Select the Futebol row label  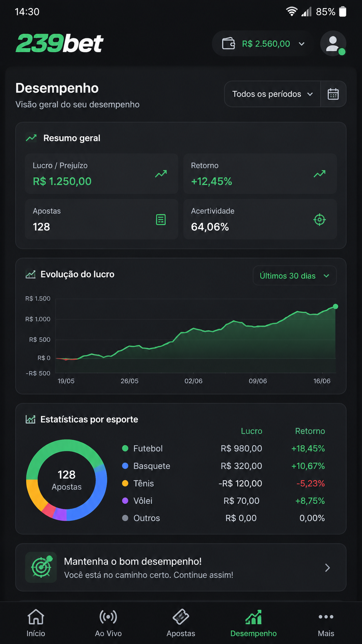pyautogui.click(x=148, y=448)
